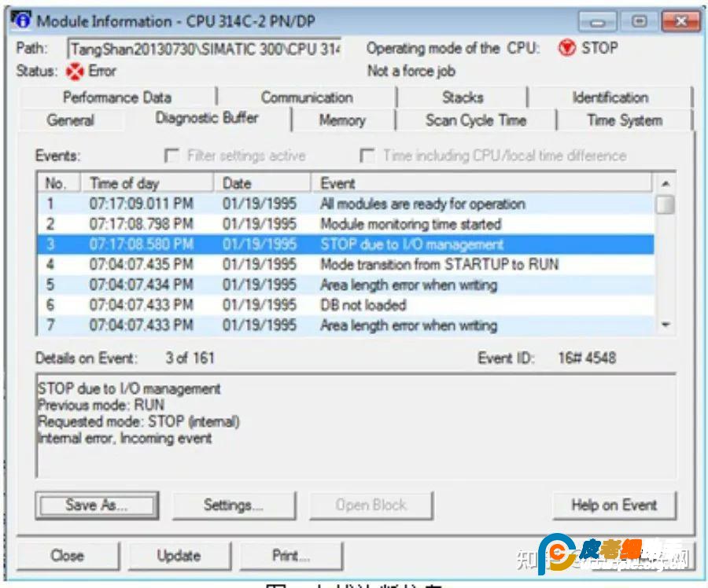Select 'Mode transition from STARTUP to RUN'
Screen dimensions: 708x588
[x=346, y=264]
